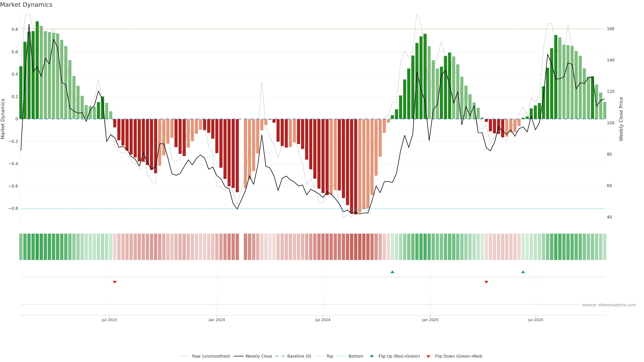The image size is (644, 362).
Task: Click the Jan 2024 x-axis label
Action: (217, 320)
